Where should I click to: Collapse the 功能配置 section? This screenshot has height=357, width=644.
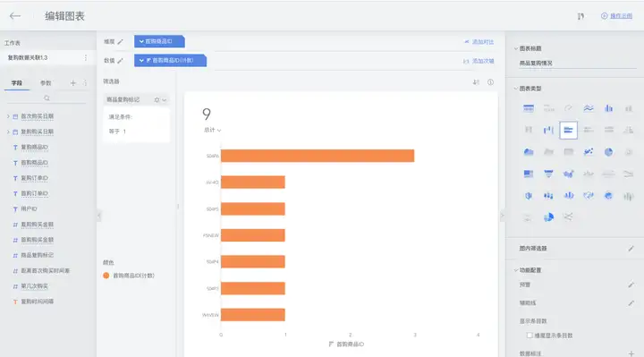(516, 270)
